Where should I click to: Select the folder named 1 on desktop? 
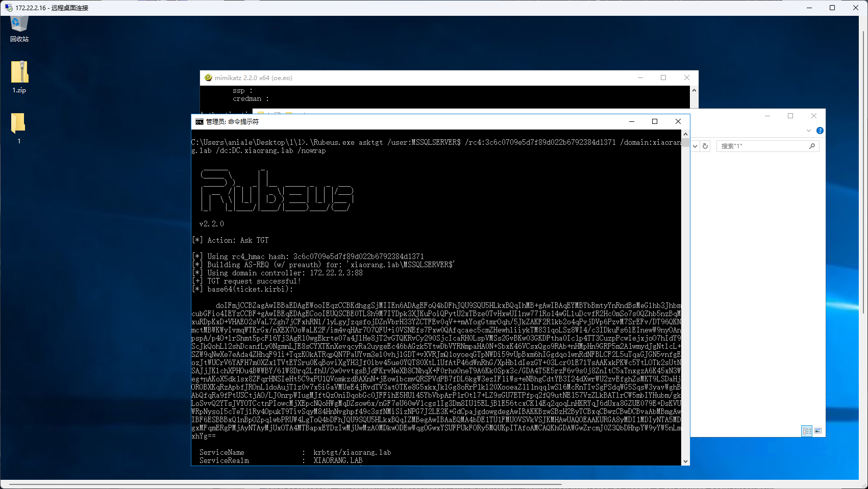[x=18, y=128]
